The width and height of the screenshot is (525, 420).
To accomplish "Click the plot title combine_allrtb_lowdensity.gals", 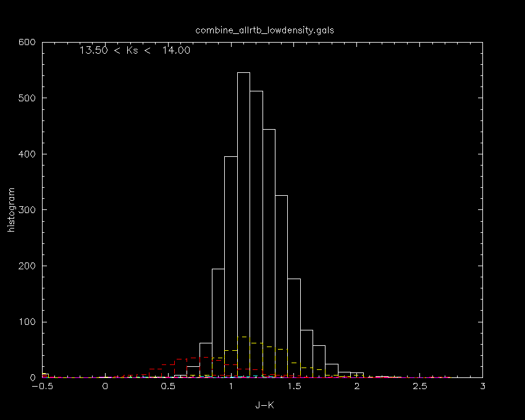I will pyautogui.click(x=264, y=30).
